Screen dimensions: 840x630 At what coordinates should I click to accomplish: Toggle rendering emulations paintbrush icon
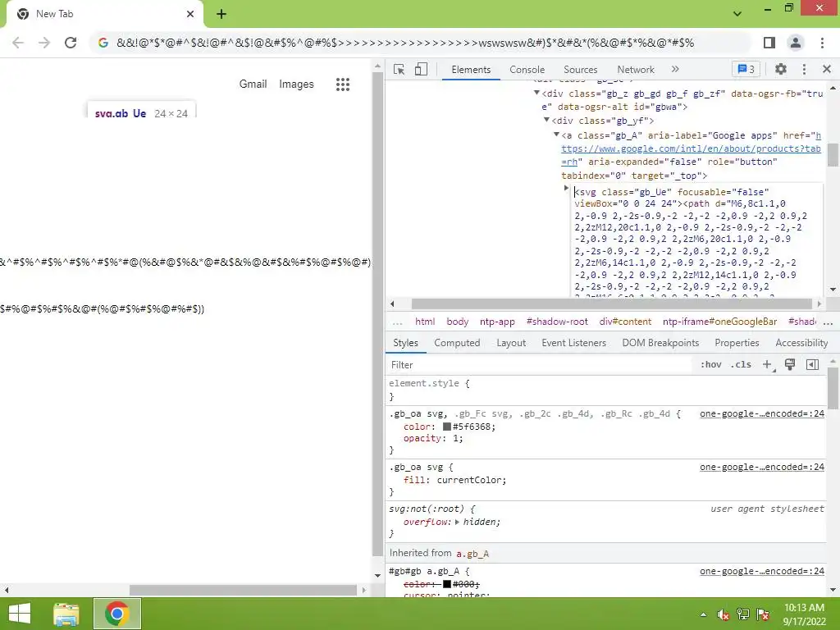click(x=790, y=364)
